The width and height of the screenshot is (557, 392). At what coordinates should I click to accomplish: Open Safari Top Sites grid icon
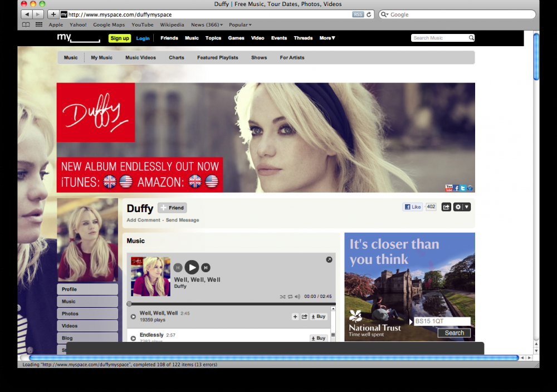[x=39, y=24]
